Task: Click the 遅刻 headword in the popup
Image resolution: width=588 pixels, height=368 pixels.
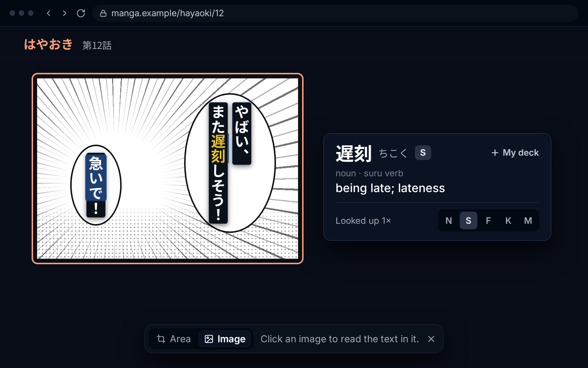Action: (x=354, y=153)
